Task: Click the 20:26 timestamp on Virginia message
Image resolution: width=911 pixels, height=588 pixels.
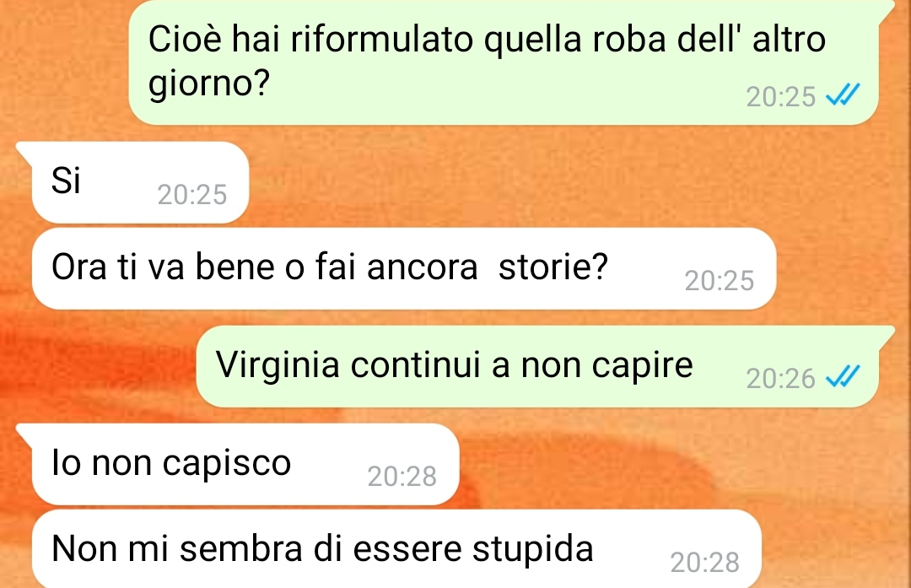Action: (781, 379)
